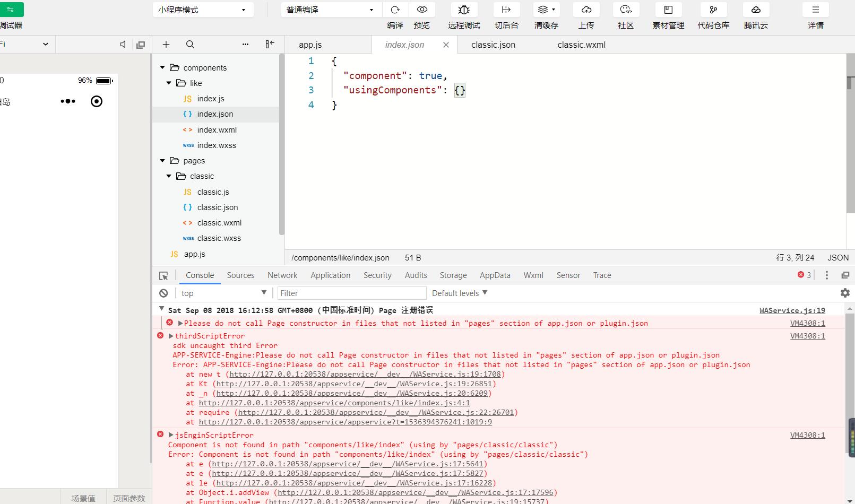
Task: Expand the jsEnginScriptError entry
Action: (x=171, y=435)
